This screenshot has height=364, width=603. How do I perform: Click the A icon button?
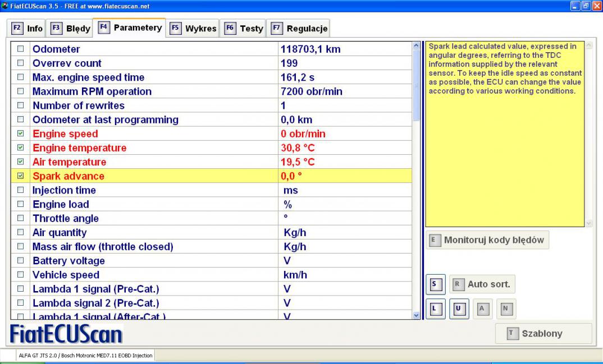(482, 308)
